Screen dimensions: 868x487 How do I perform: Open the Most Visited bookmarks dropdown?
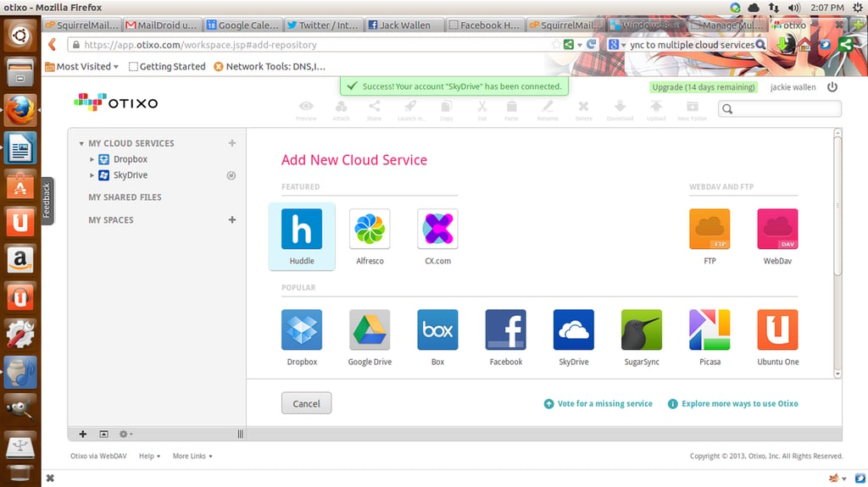click(x=82, y=66)
